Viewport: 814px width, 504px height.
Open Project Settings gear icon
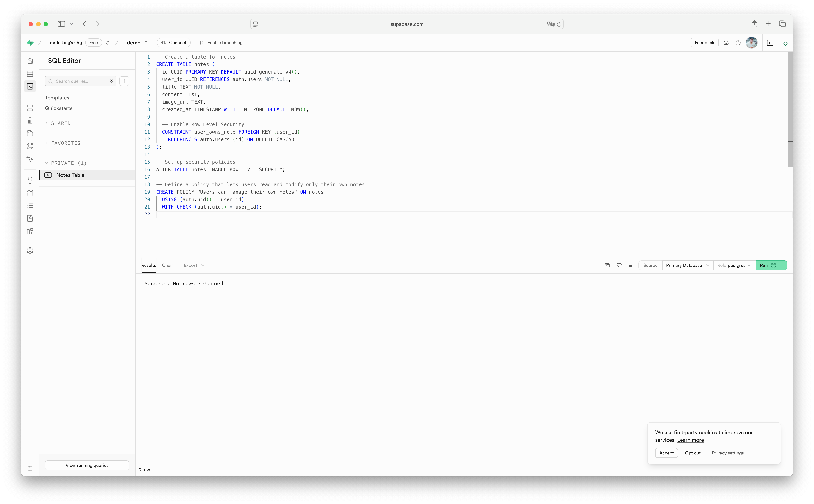click(30, 251)
